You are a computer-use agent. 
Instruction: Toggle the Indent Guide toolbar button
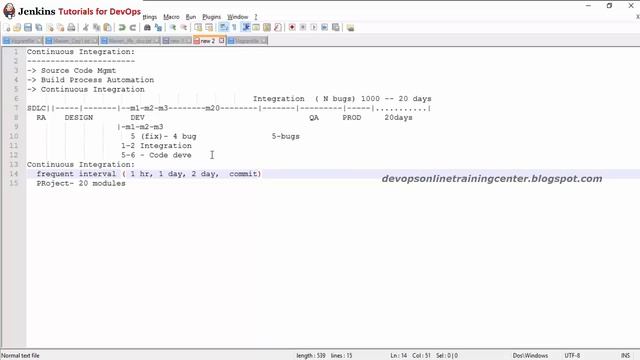(246, 28)
